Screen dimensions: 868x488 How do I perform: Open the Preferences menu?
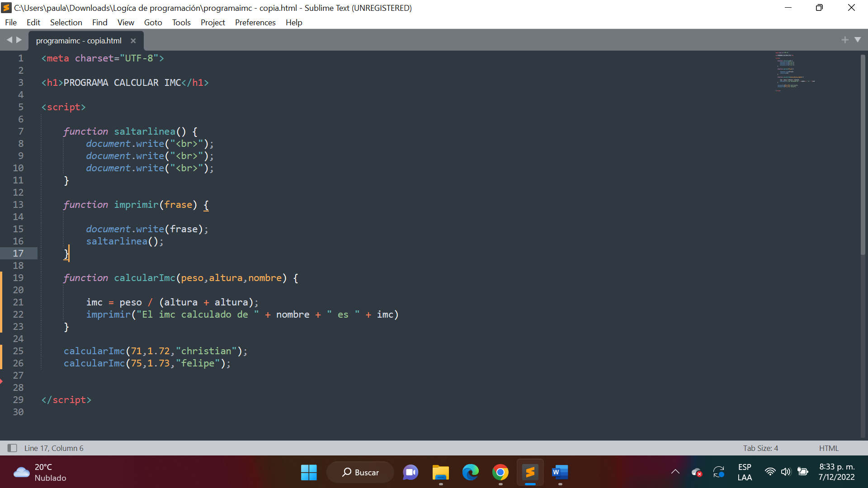pos(255,23)
